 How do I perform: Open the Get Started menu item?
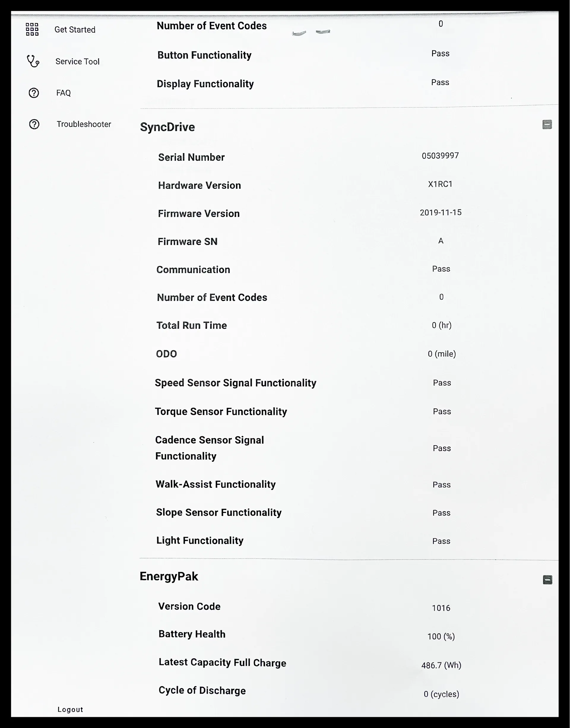75,30
